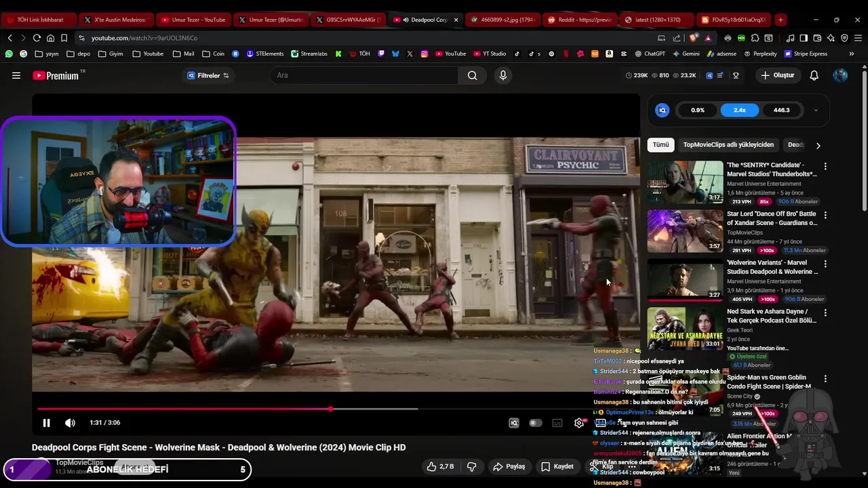868x488 pixels.
Task: Click the vidIQ list icon in header stats
Action: coord(720,75)
